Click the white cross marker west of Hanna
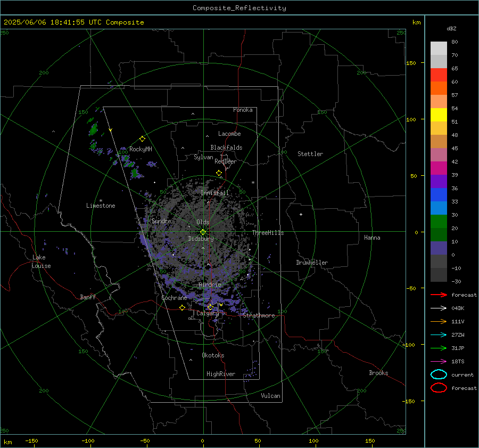The height and width of the screenshot is (448, 479). click(x=301, y=214)
